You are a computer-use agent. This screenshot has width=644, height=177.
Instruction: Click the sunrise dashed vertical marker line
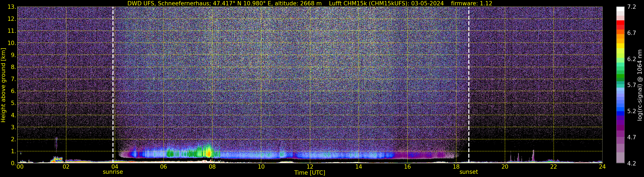click(113, 85)
